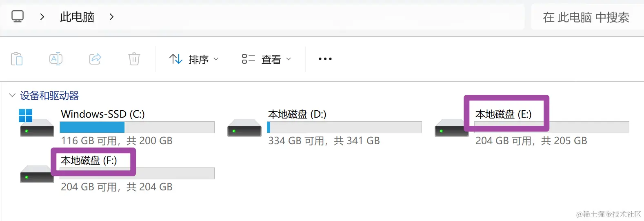Click 此电脑 in the address breadcrumb
644x221 pixels.
(77, 17)
